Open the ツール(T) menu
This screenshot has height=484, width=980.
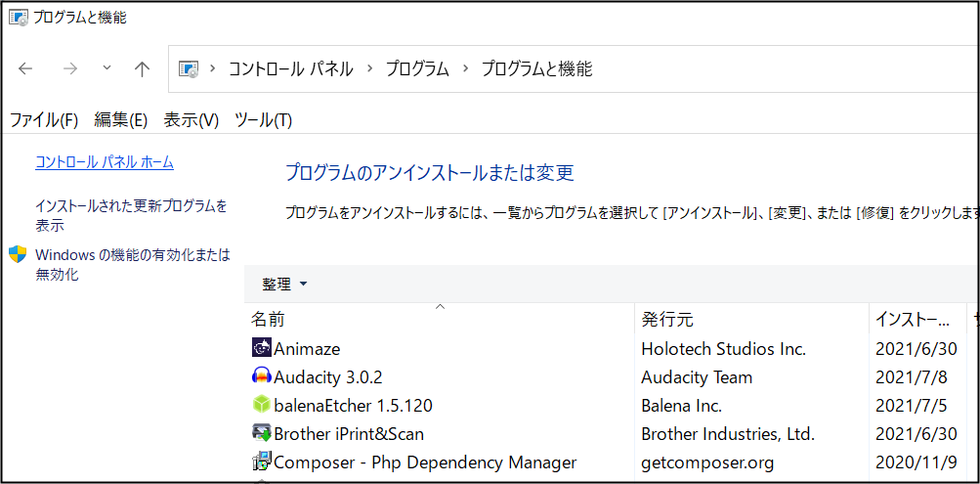click(263, 120)
